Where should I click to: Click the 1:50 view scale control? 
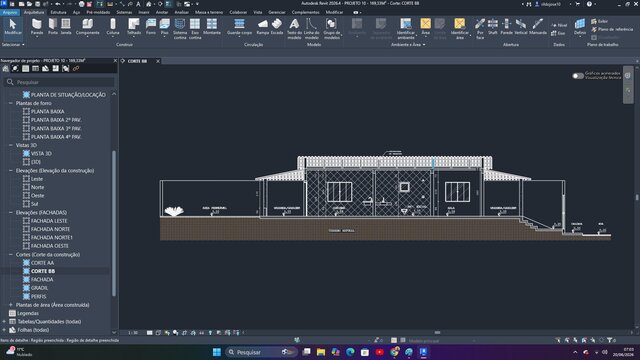tap(133, 333)
